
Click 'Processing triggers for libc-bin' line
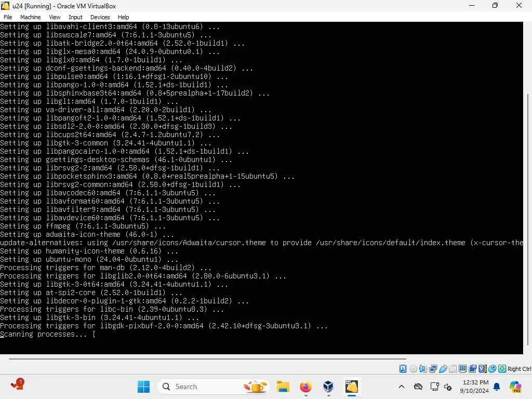[x=112, y=309]
